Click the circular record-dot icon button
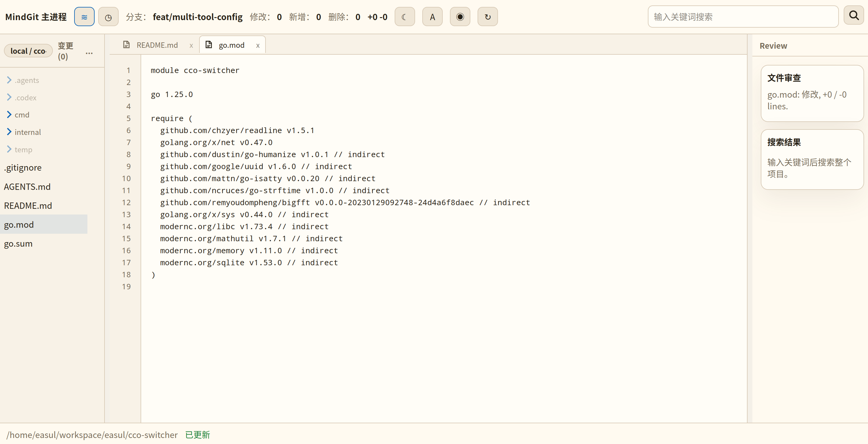Screen dimensions: 868x444 click(x=460, y=17)
